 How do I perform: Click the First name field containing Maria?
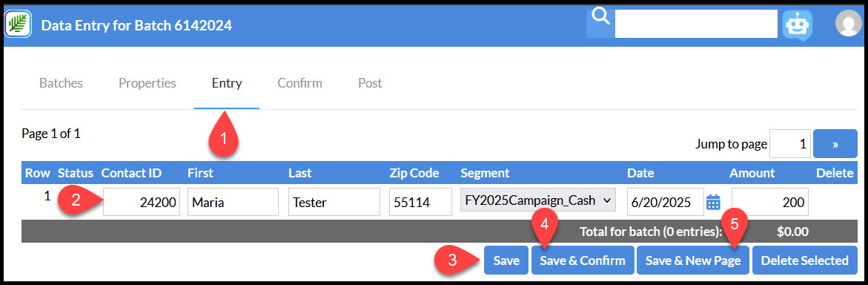tap(233, 202)
